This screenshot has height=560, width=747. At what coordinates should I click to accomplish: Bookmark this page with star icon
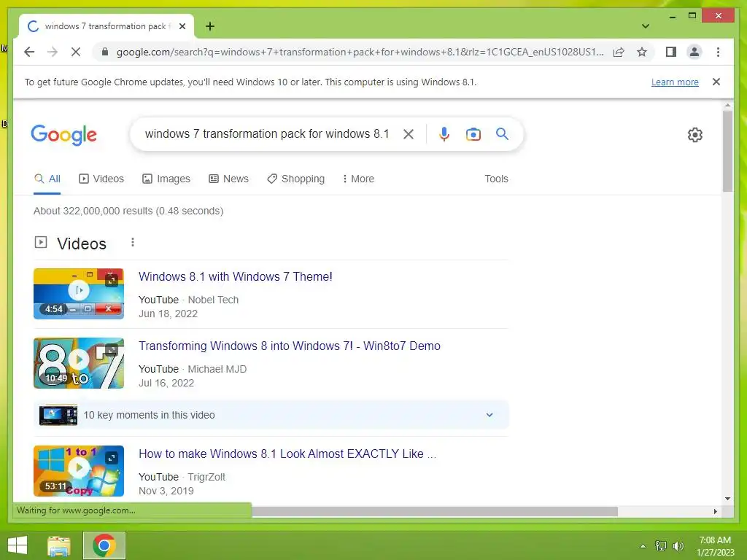coord(642,52)
